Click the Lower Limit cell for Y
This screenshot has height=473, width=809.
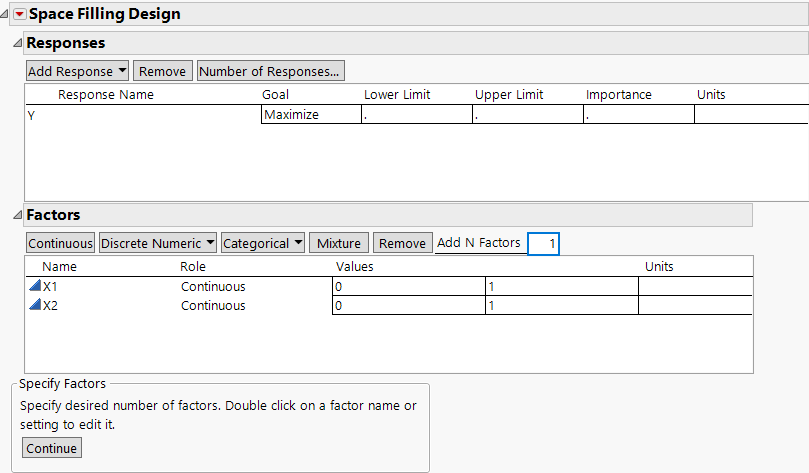coord(415,115)
